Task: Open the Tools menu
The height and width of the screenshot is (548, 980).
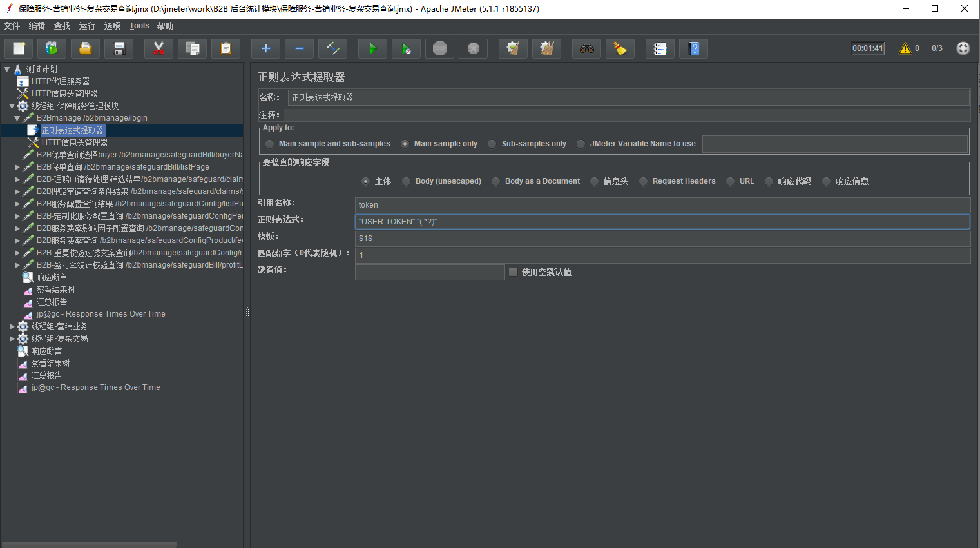Action: 139,26
